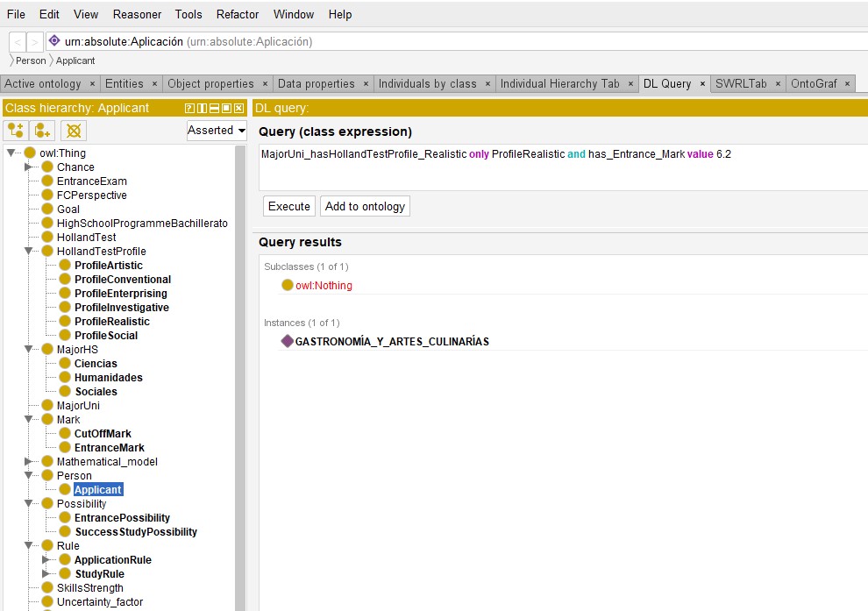Collapse the HollandTestProfile tree node
Viewport: 868px width, 611px height.
pos(29,252)
